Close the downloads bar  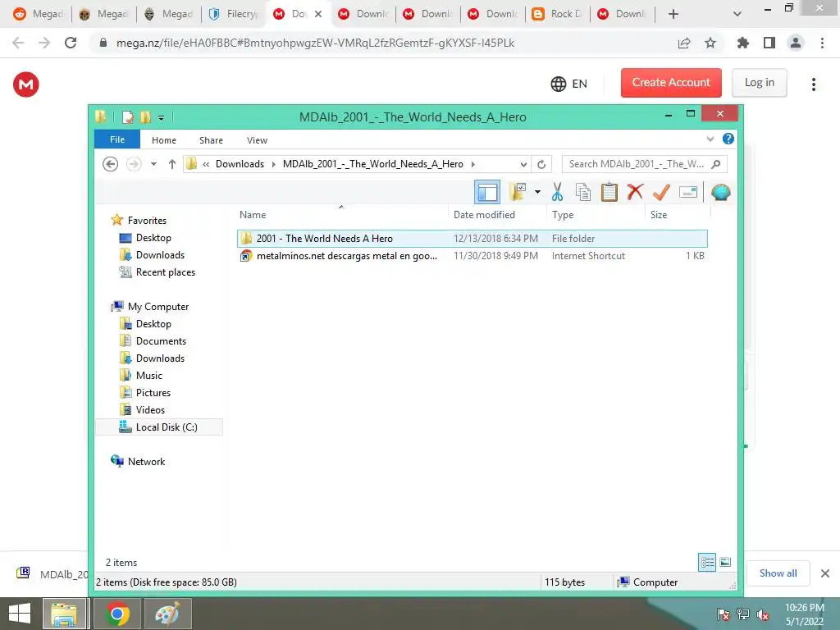pyautogui.click(x=825, y=573)
